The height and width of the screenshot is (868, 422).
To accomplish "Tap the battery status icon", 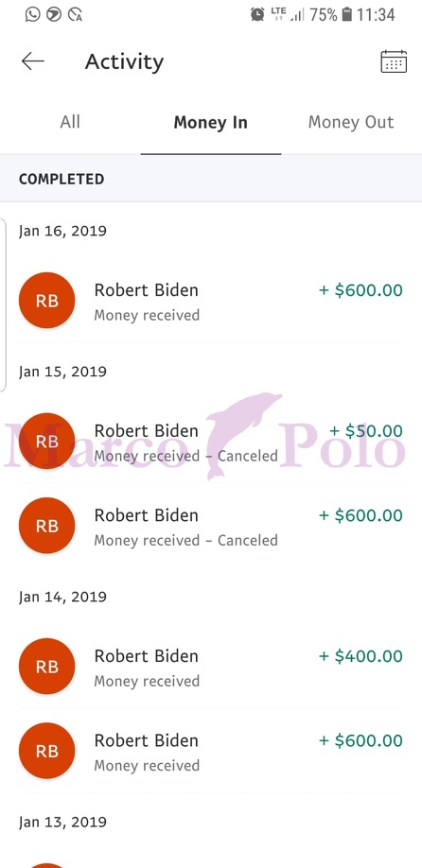I will (346, 14).
